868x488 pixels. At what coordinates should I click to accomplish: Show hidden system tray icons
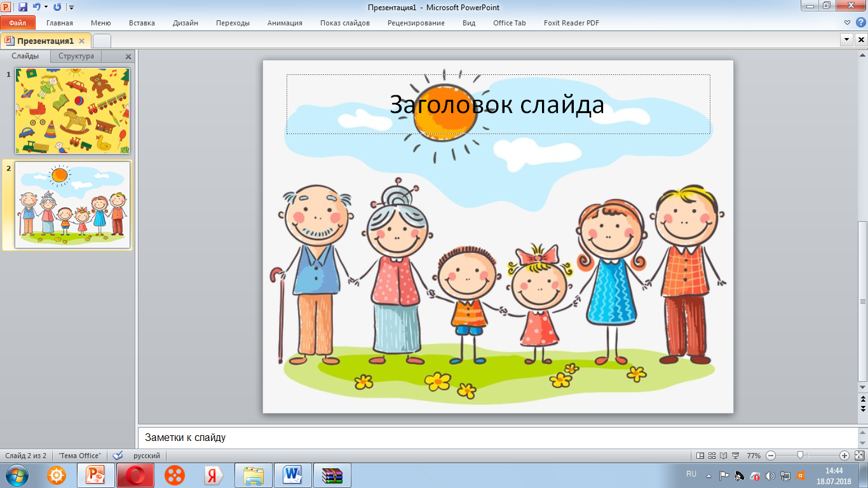pyautogui.click(x=708, y=475)
